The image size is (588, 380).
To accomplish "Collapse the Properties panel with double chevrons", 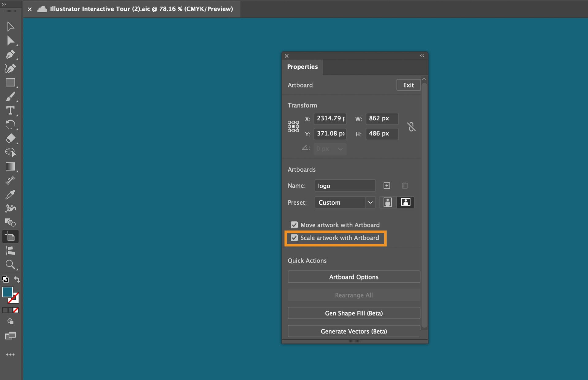I will 422,56.
